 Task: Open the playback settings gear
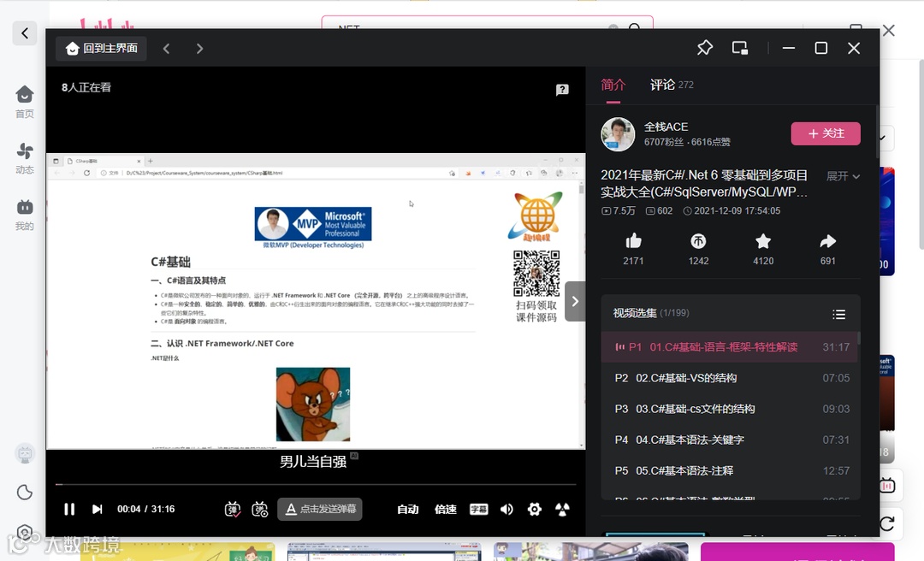coord(535,509)
